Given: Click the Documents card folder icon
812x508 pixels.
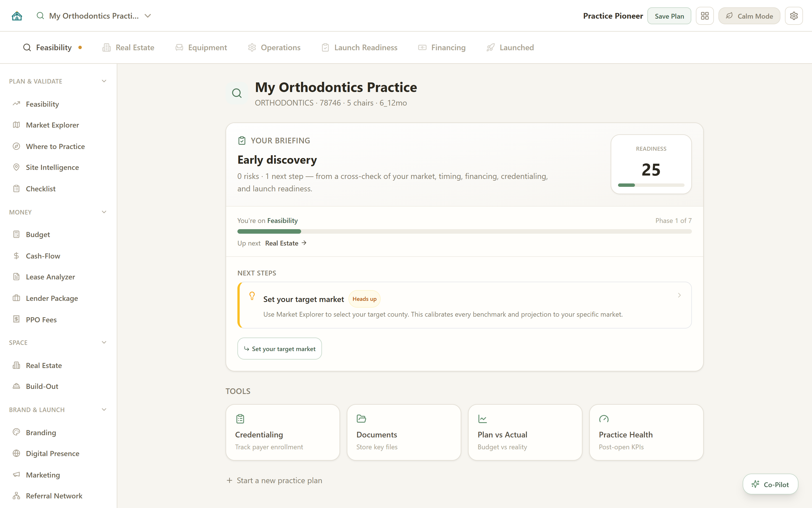Looking at the screenshot, I should pos(361,419).
